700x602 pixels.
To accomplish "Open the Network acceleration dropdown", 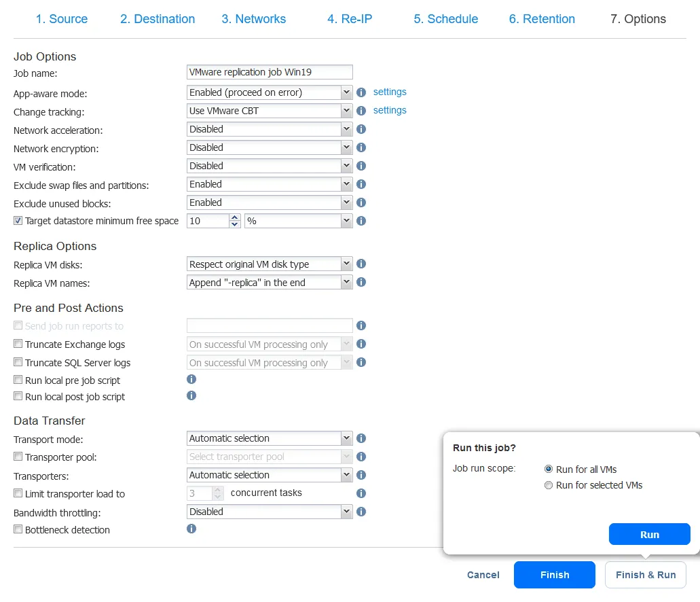I will coord(346,129).
